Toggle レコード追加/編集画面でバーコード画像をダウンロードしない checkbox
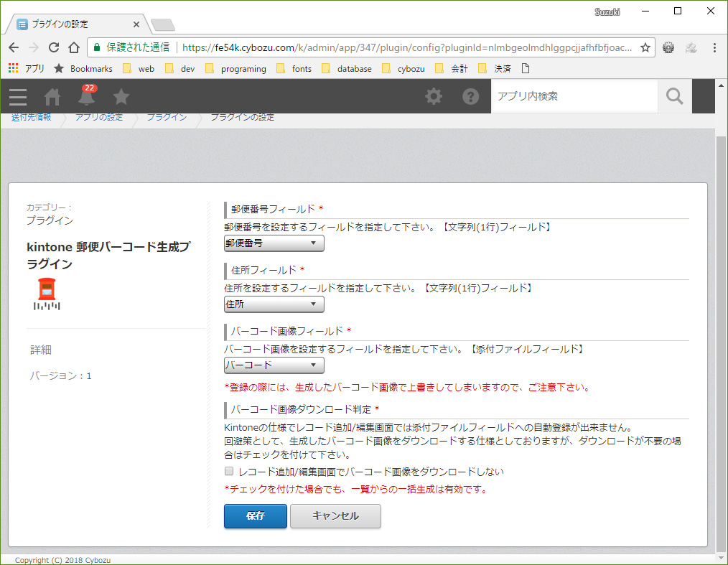The height and width of the screenshot is (565, 728). point(229,471)
